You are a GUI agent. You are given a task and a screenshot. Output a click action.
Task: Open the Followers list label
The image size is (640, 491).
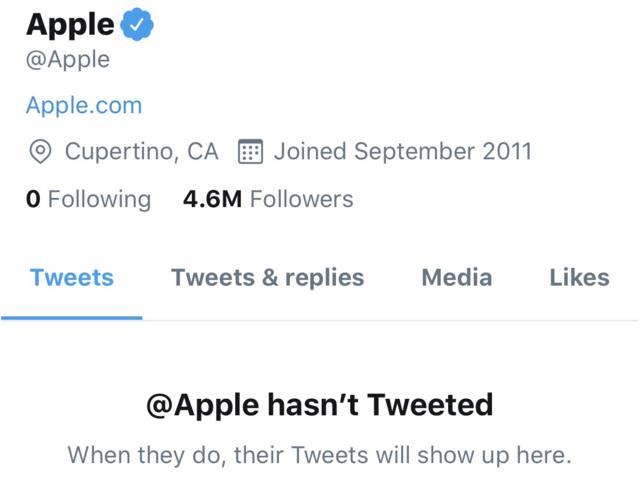[301, 199]
